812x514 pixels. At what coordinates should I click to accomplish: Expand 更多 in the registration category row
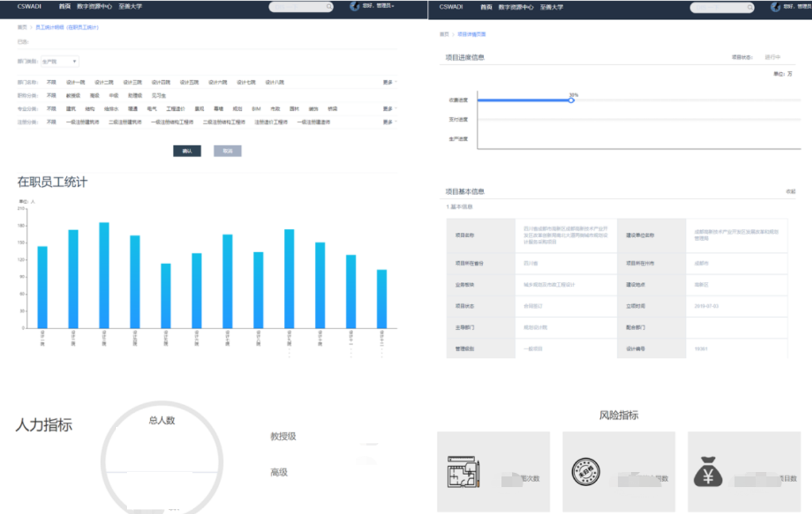(389, 122)
